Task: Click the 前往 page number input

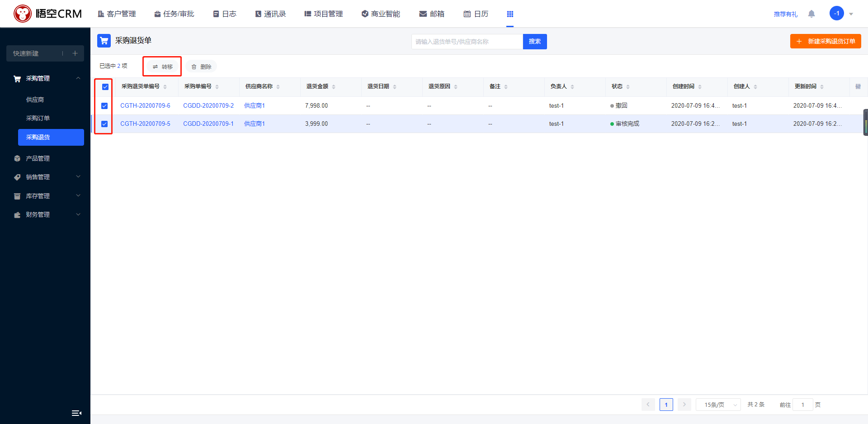Action: [x=803, y=405]
